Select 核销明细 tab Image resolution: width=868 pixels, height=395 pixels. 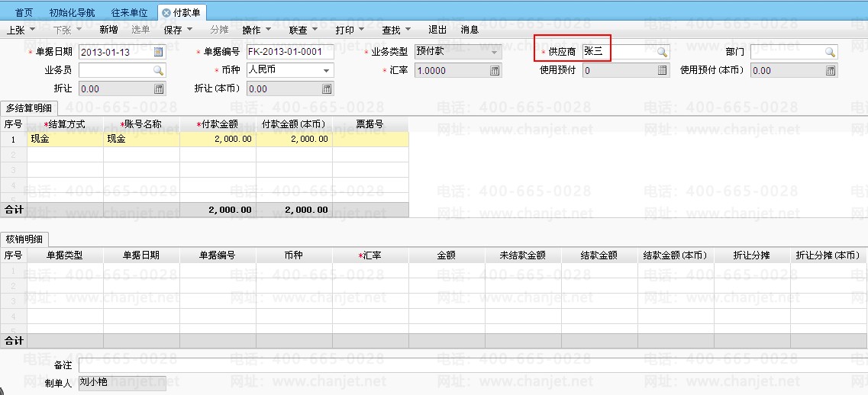[x=24, y=239]
